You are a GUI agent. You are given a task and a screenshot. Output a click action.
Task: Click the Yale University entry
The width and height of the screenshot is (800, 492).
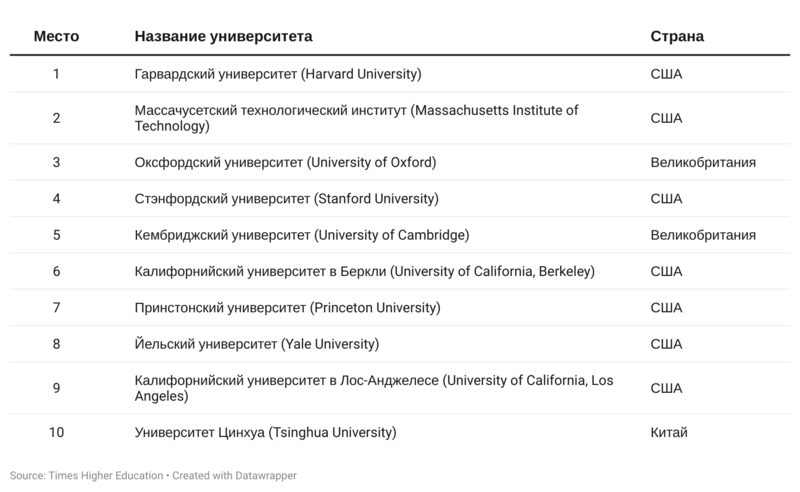(x=257, y=344)
